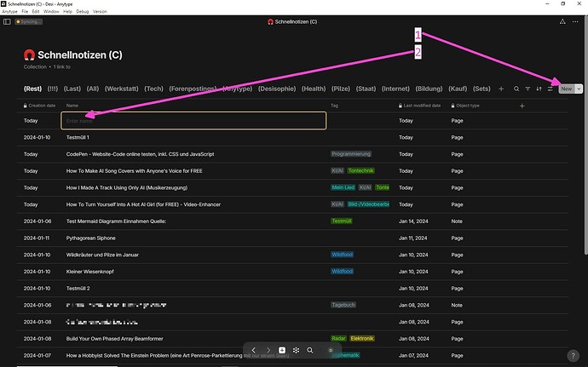Open the 'Testmüll 1' row
Screen dimensions: 588x367
pos(292,138)
